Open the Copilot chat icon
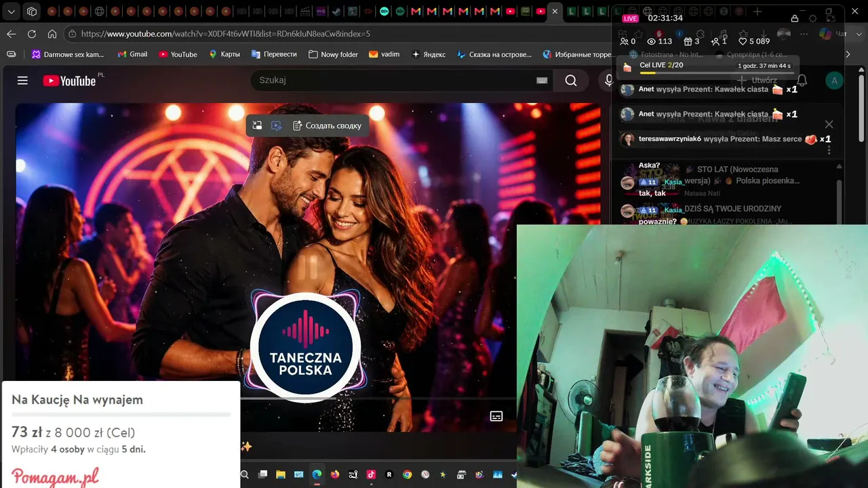 click(x=825, y=34)
